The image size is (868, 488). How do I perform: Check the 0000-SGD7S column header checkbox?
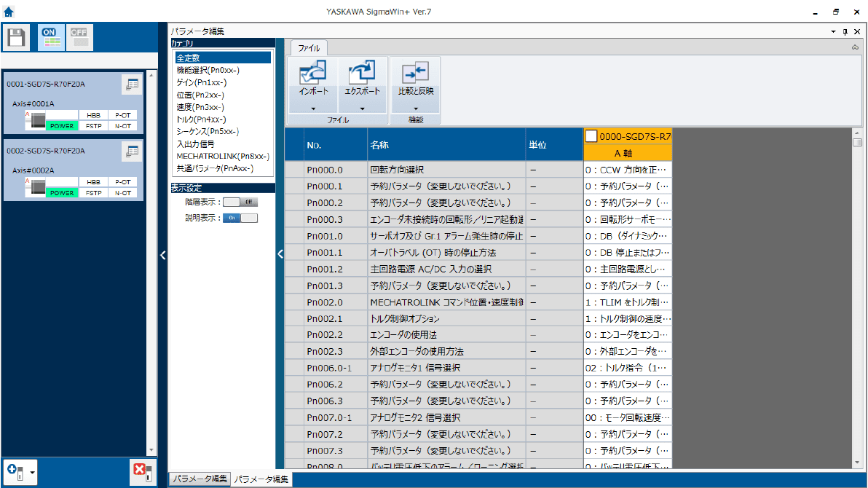coord(591,136)
